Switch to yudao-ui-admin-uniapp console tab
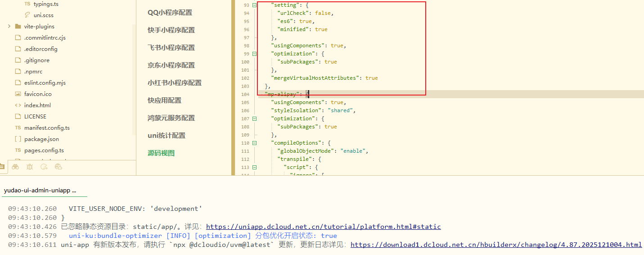This screenshot has height=255, width=644. [x=40, y=191]
